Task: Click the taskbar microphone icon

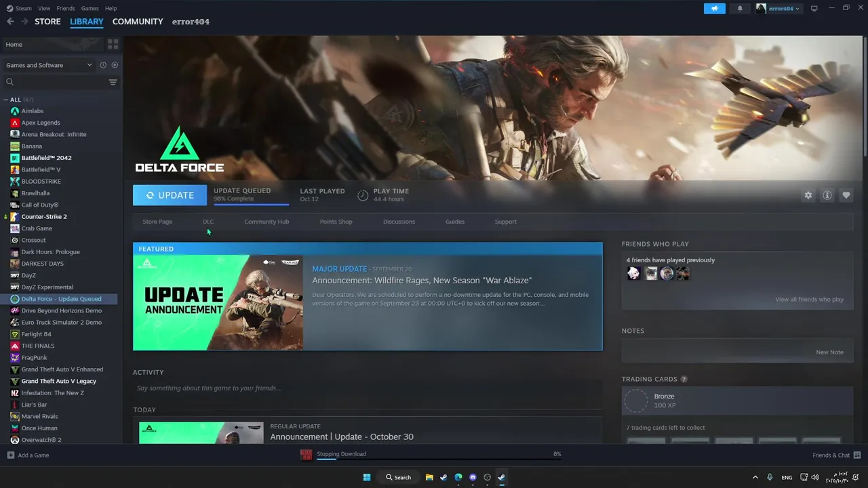Action: tap(770, 477)
